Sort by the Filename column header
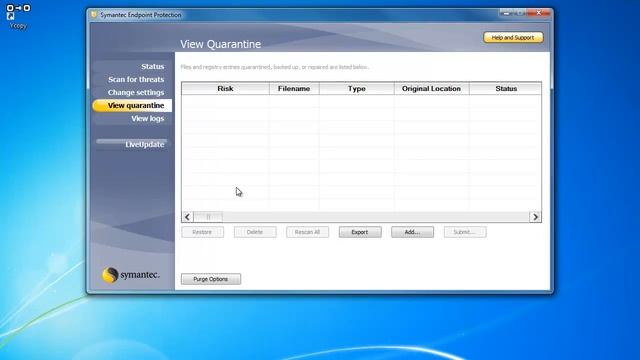Image resolution: width=640 pixels, height=360 pixels. (x=294, y=89)
